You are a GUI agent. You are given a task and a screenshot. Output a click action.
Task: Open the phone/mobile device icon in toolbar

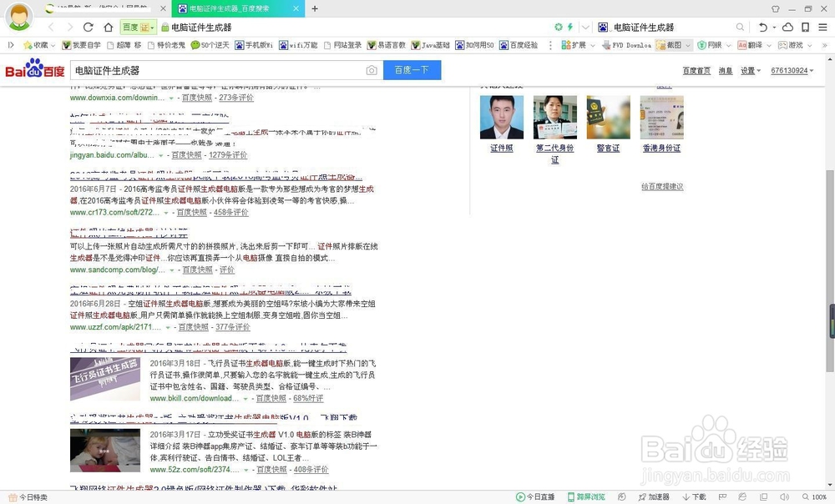click(x=806, y=28)
